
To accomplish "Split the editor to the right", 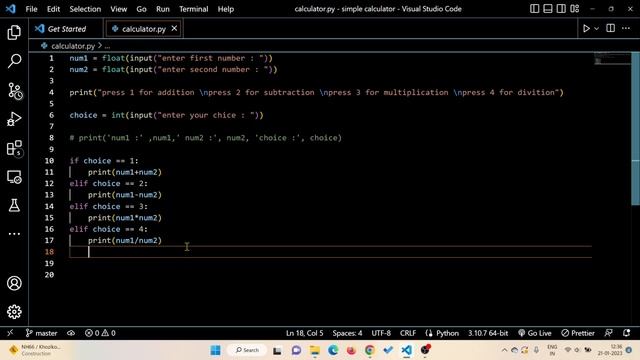I will (x=610, y=28).
